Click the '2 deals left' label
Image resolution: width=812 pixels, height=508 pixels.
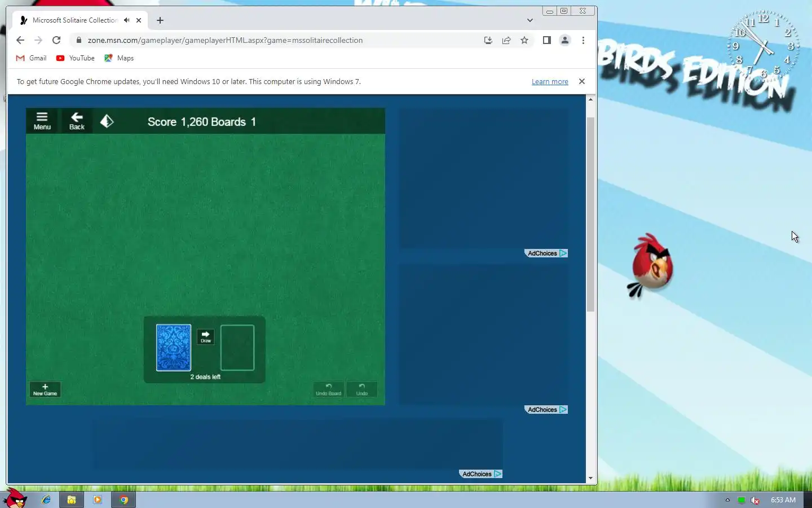205,376
